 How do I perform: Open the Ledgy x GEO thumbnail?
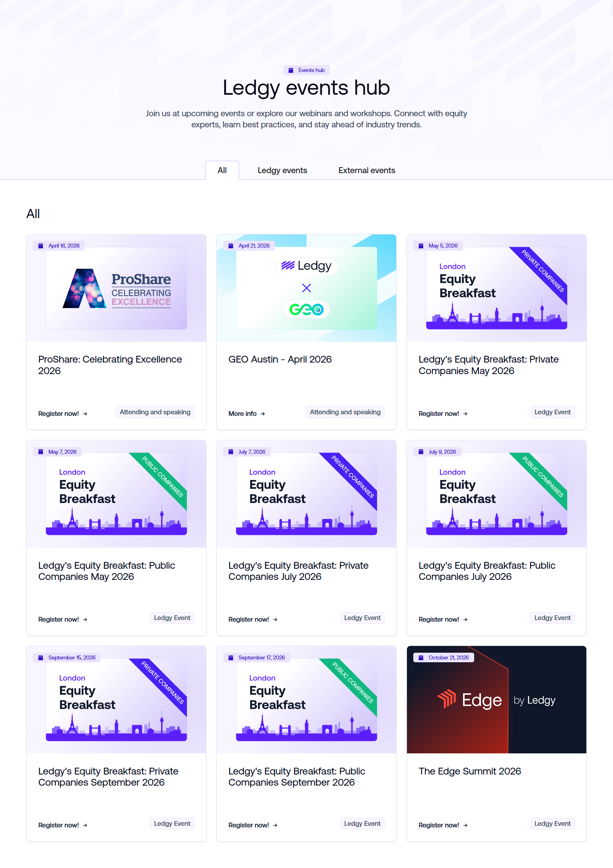click(306, 288)
